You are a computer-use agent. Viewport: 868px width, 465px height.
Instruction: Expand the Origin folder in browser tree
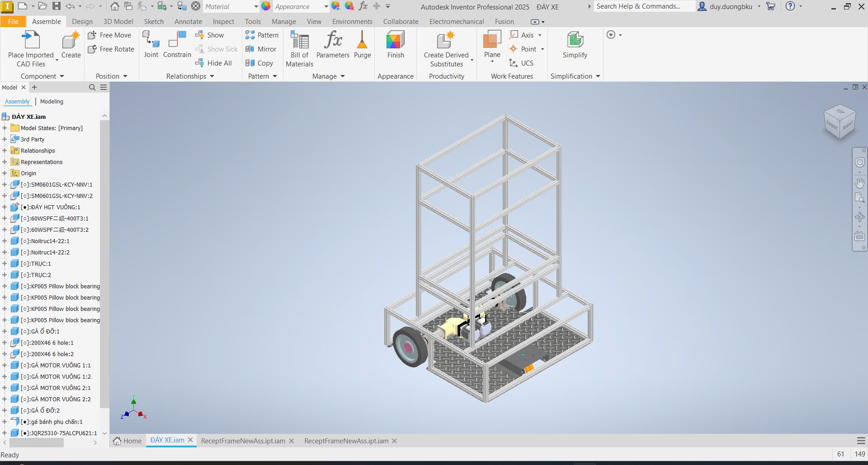click(x=5, y=173)
